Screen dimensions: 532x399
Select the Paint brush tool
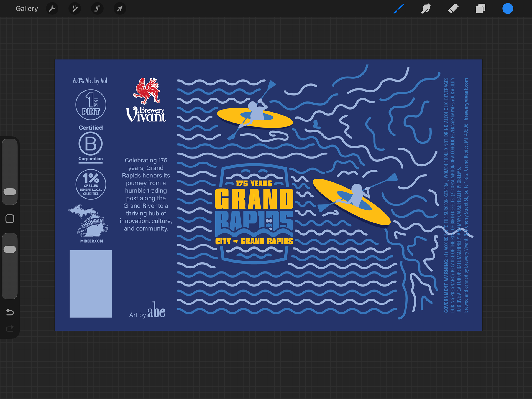(x=399, y=9)
